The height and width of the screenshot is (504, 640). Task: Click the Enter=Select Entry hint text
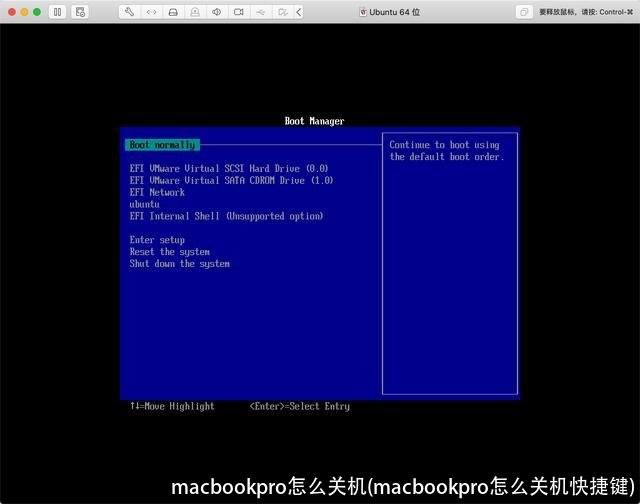[300, 406]
